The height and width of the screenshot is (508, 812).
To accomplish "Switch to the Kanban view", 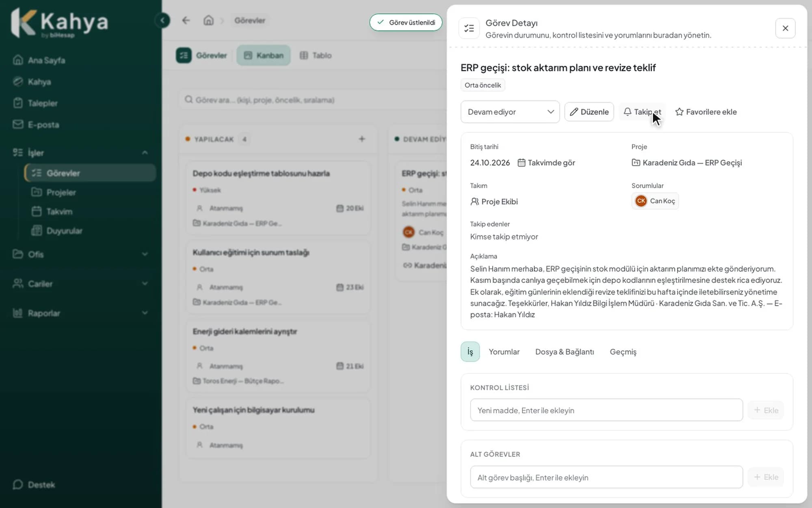I will coord(263,55).
